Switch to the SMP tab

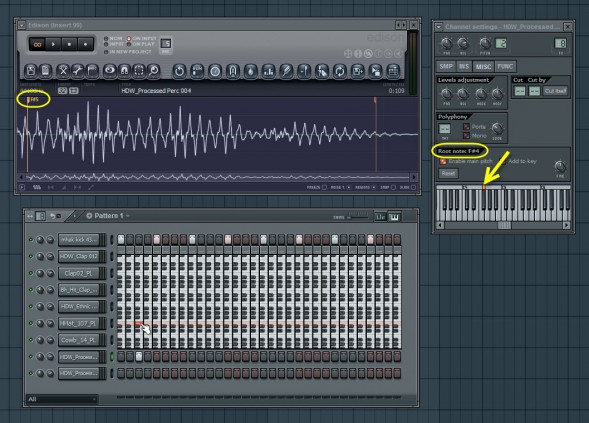click(x=446, y=66)
